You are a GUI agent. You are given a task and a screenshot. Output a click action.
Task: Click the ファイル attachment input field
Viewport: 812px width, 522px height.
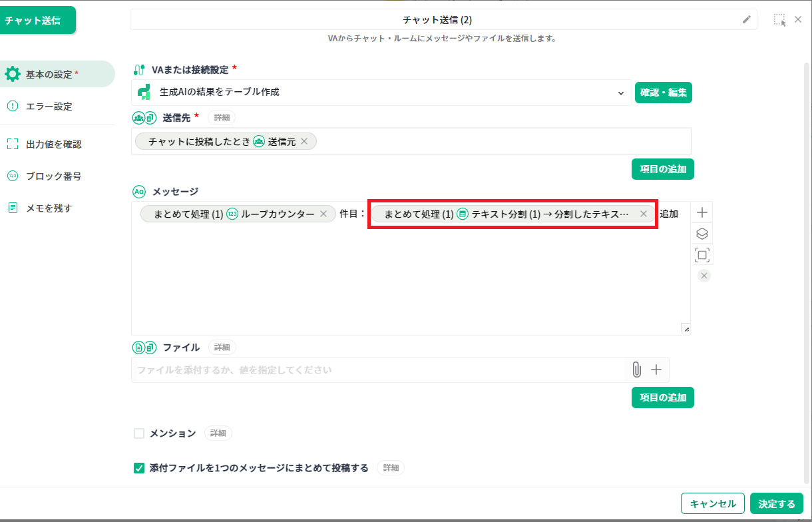click(x=379, y=370)
